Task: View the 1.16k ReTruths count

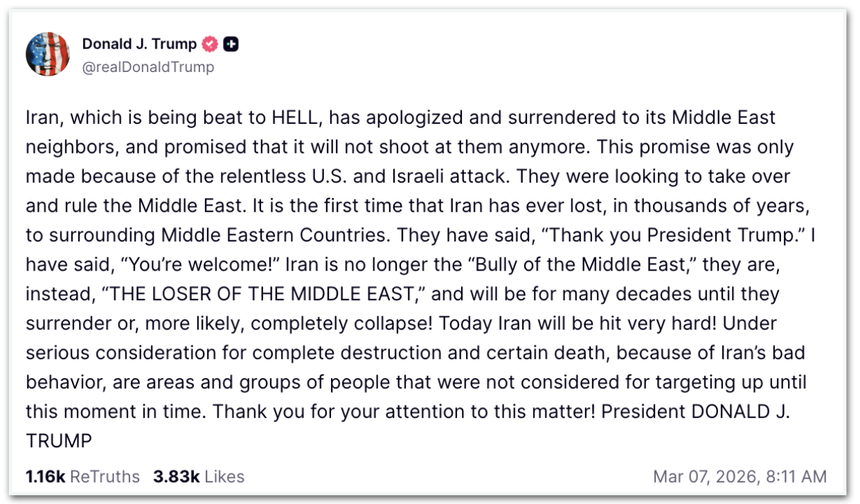Action: (x=46, y=477)
